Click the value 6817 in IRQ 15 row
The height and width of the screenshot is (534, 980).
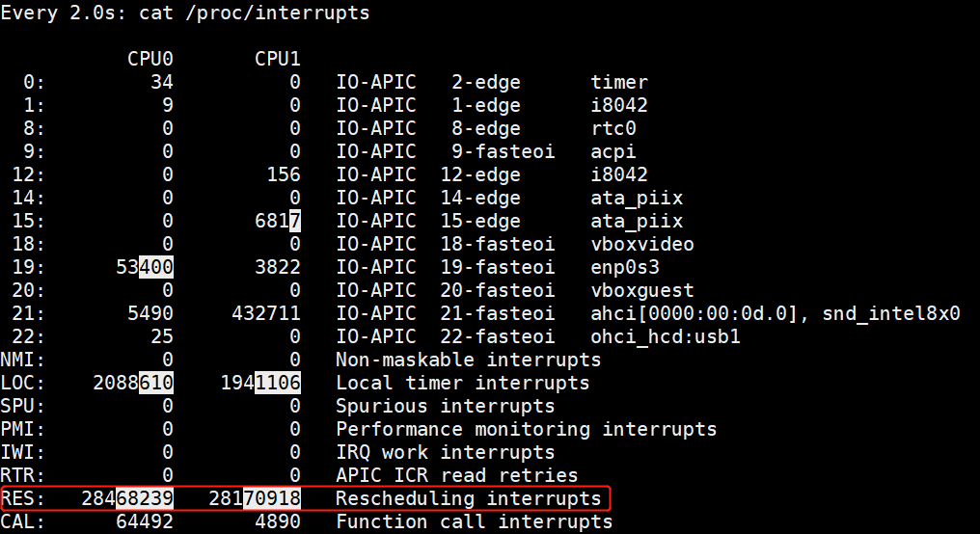[x=278, y=221]
